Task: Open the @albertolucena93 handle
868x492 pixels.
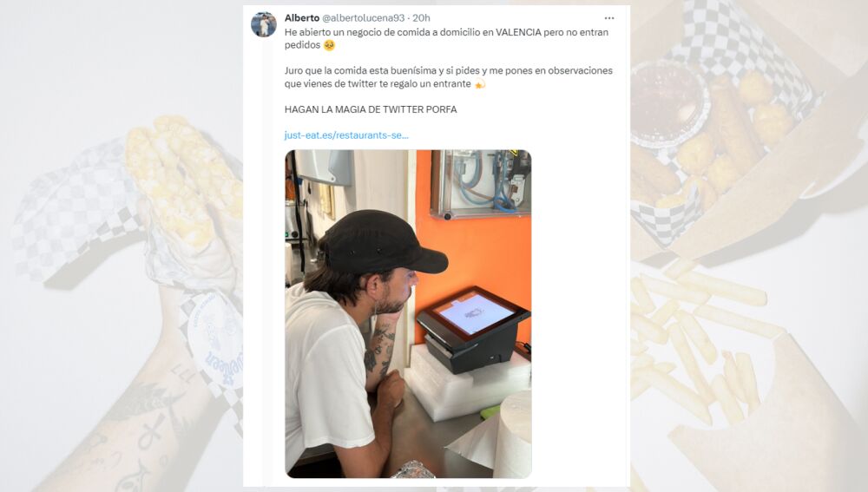Action: pyautogui.click(x=363, y=18)
